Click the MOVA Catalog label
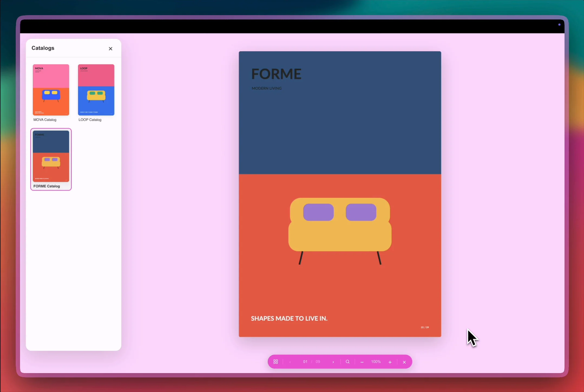Viewport: 584px width, 392px height. pyautogui.click(x=45, y=120)
